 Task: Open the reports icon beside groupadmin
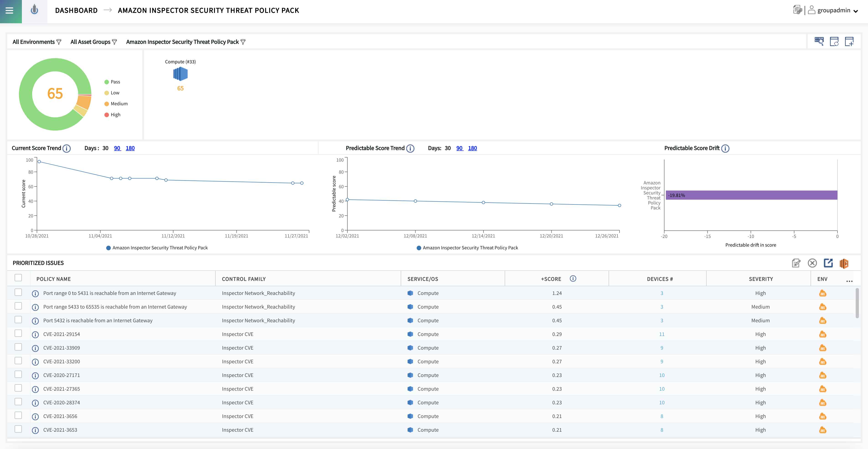tap(797, 10)
